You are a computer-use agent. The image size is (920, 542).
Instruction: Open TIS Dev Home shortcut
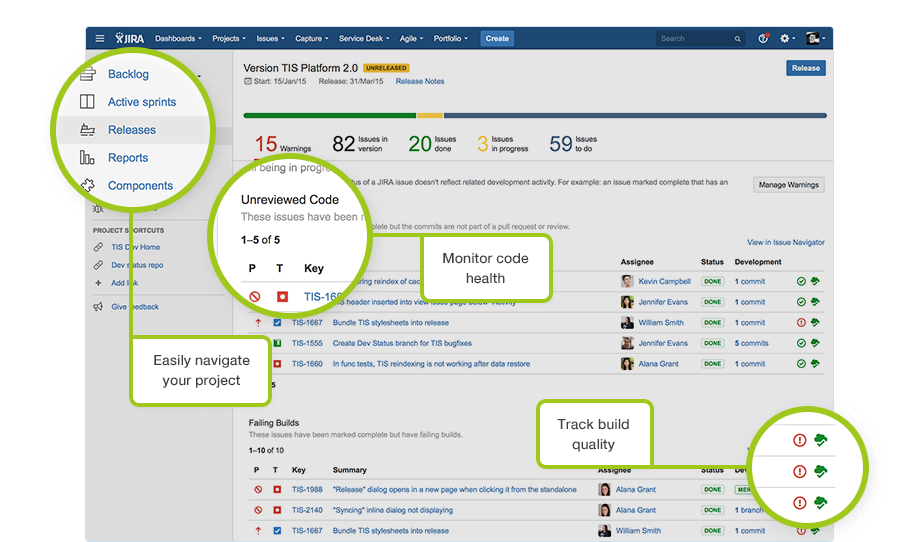coord(136,247)
